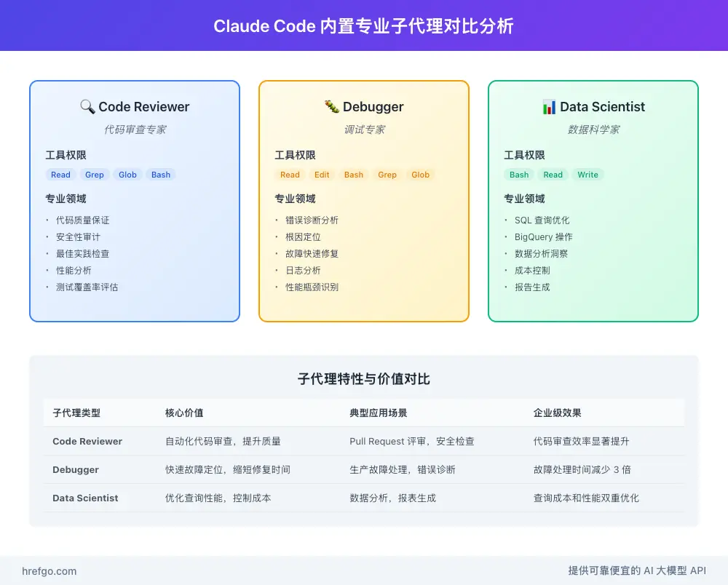Click the cell 快速故障定位，缩短修复时间
The image size is (728, 585).
(x=228, y=469)
